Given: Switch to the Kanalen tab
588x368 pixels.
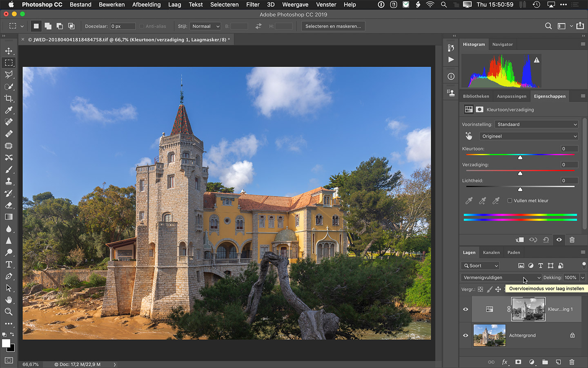Looking at the screenshot, I should pyautogui.click(x=491, y=253).
